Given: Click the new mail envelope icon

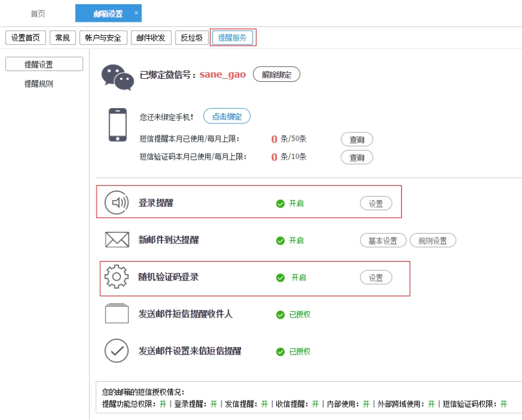Looking at the screenshot, I should coord(117,240).
